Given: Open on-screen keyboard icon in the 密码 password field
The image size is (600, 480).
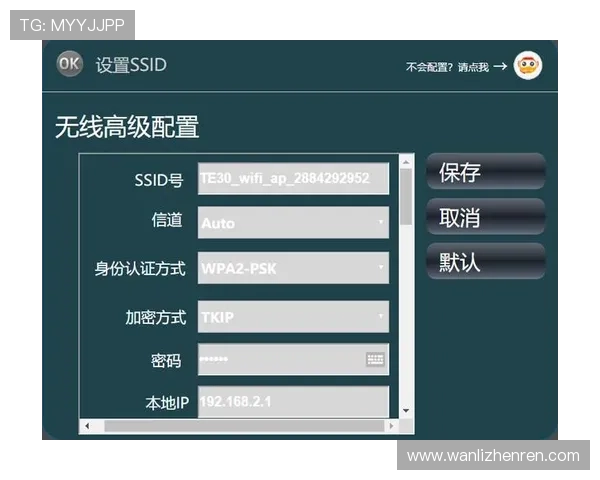Looking at the screenshot, I should click(x=375, y=359).
